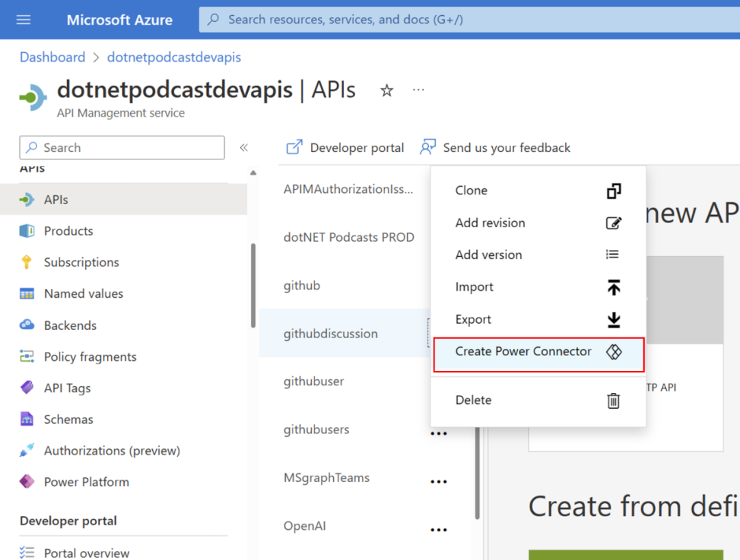Click the Subscriptions key icon
The width and height of the screenshot is (740, 560).
coord(27,262)
